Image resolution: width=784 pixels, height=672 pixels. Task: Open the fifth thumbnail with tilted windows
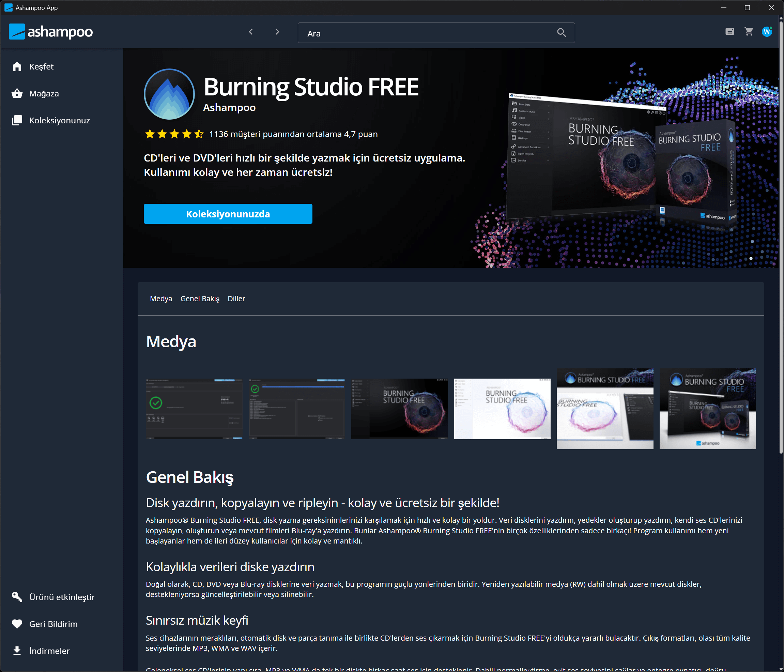605,409
